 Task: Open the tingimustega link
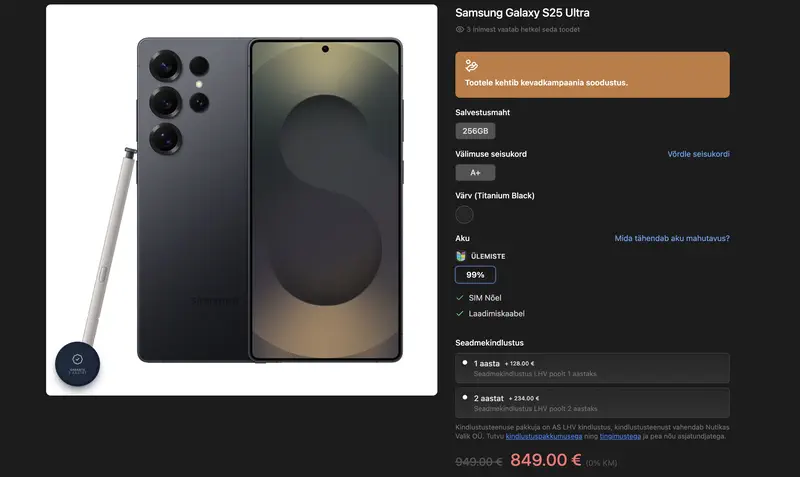pyautogui.click(x=620, y=436)
